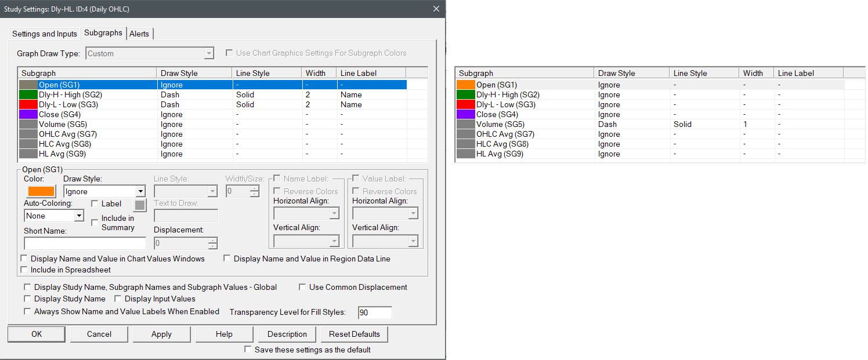868x360 pixels.
Task: Click the Short Name input field
Action: pos(85,243)
